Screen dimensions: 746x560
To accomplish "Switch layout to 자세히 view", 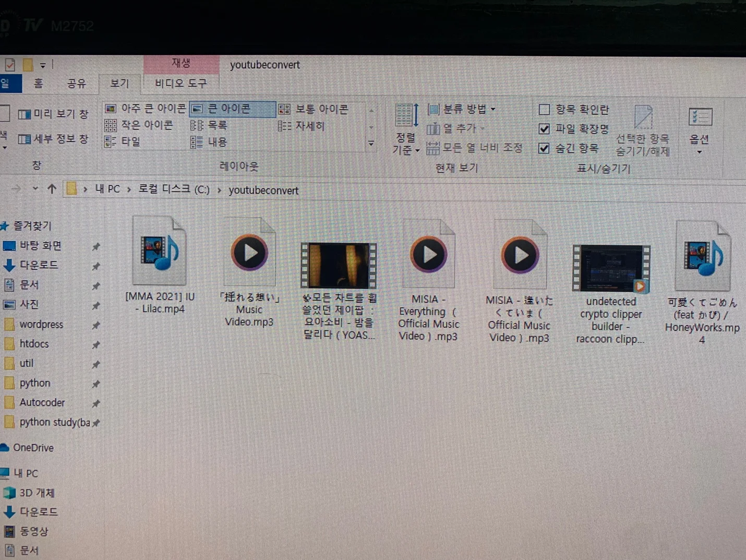I will (x=302, y=126).
